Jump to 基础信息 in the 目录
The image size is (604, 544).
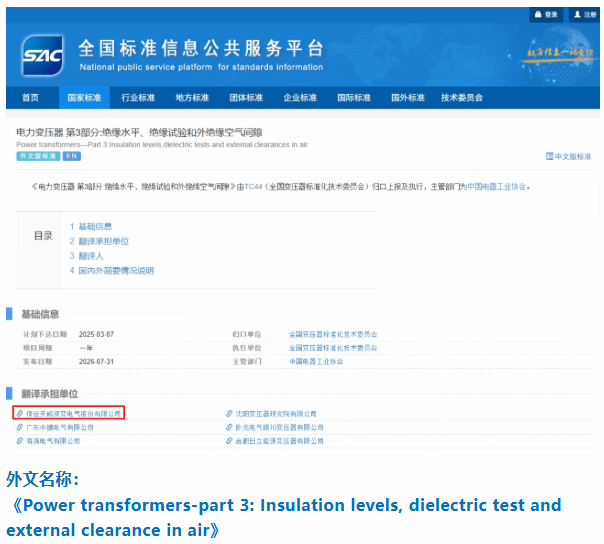[x=95, y=226]
